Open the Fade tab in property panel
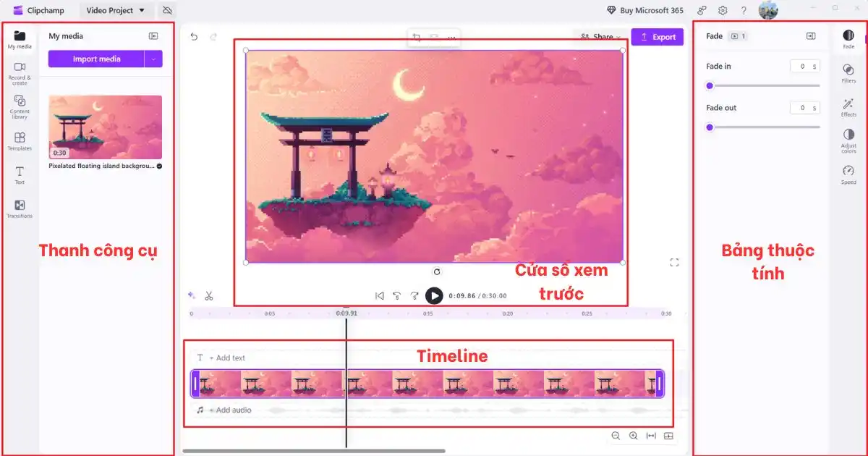This screenshot has width=868, height=456. pos(848,39)
